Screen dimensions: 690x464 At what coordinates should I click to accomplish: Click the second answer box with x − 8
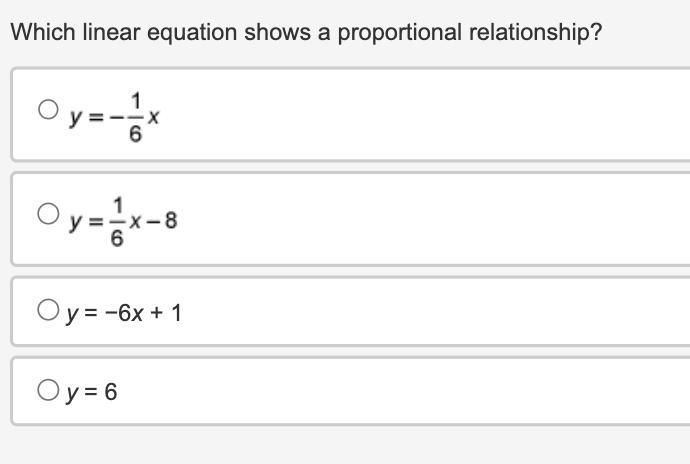351,219
